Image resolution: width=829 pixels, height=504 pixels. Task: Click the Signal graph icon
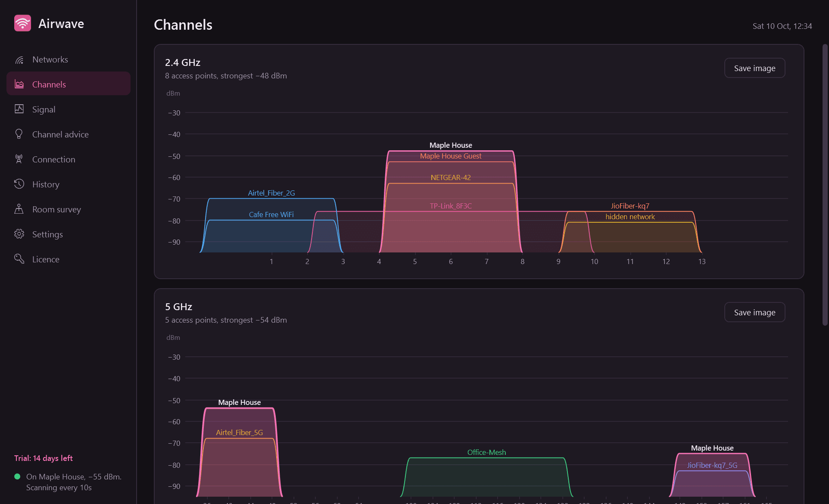click(x=19, y=109)
